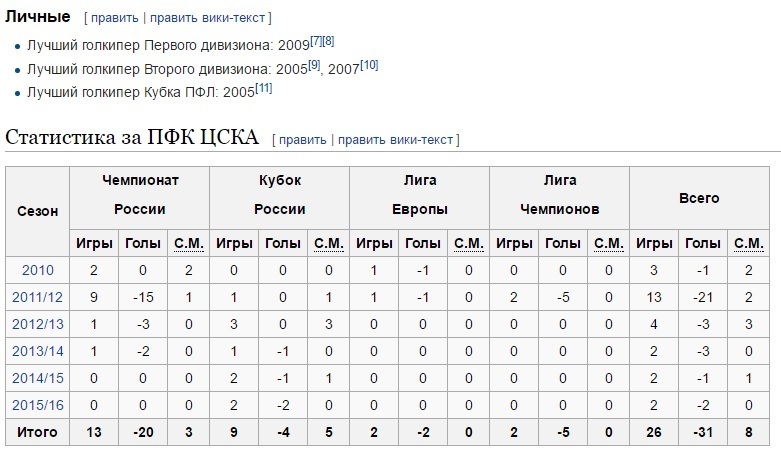Image resolution: width=781 pixels, height=454 pixels.
Task: Open the 2013/14 season link
Action: 37,351
